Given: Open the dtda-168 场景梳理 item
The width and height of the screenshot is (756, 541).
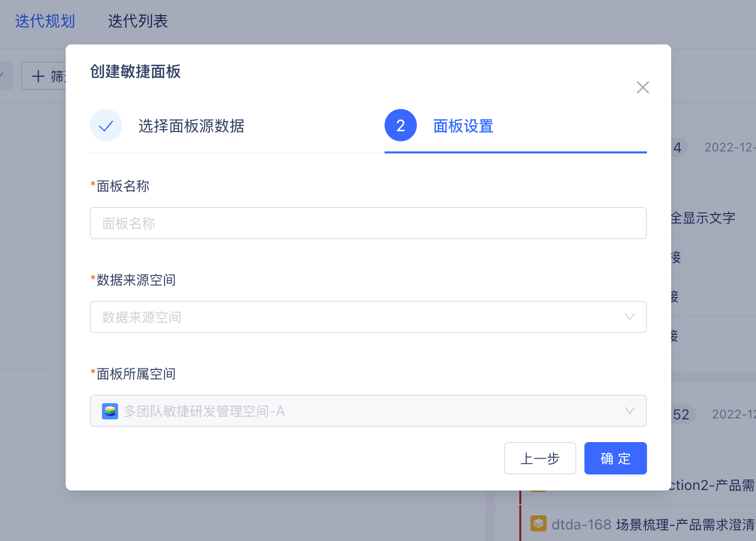Looking at the screenshot, I should [x=653, y=524].
